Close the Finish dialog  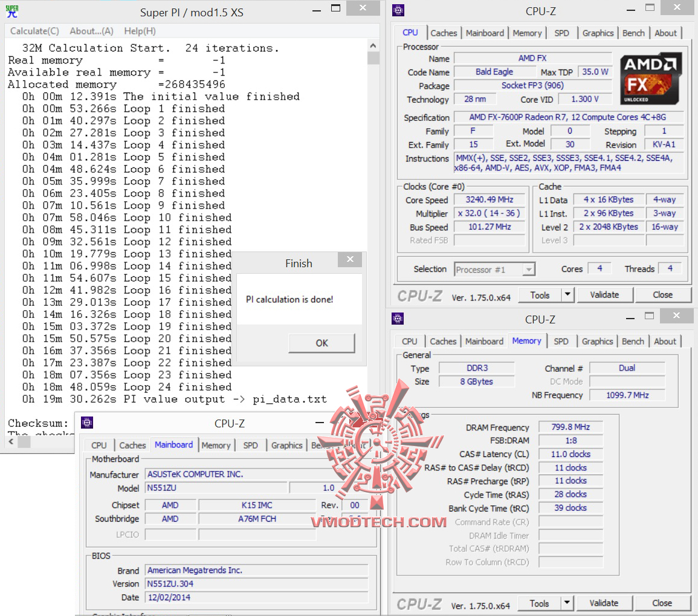pos(350,259)
